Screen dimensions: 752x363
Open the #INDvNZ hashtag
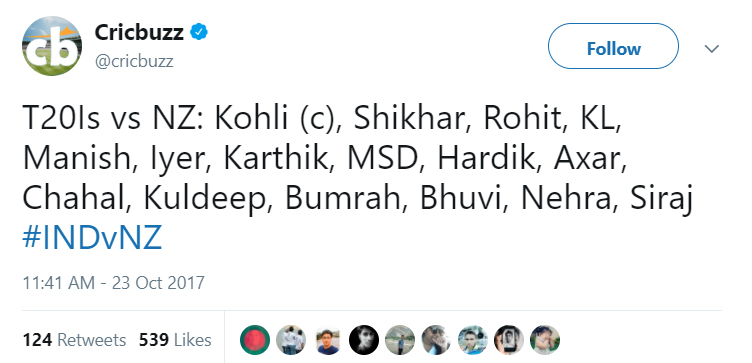[92, 238]
